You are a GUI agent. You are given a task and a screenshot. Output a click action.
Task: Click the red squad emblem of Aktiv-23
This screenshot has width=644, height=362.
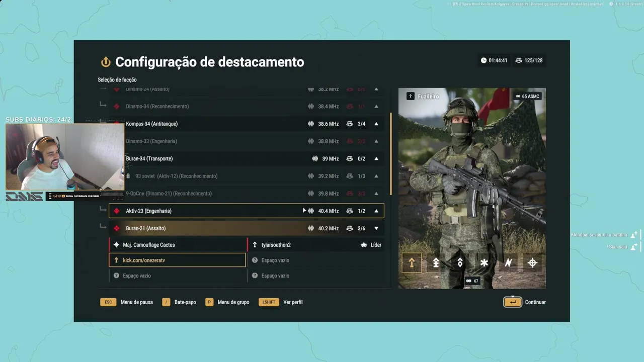(117, 211)
